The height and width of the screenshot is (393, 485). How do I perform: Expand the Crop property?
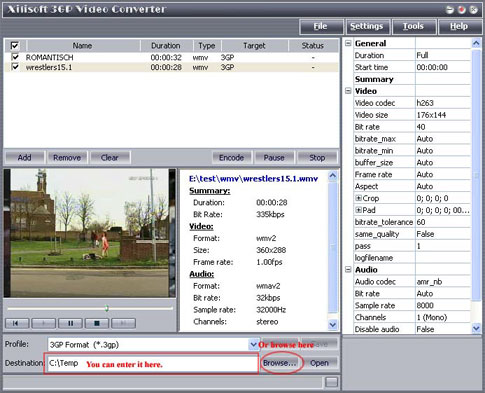[x=358, y=198]
